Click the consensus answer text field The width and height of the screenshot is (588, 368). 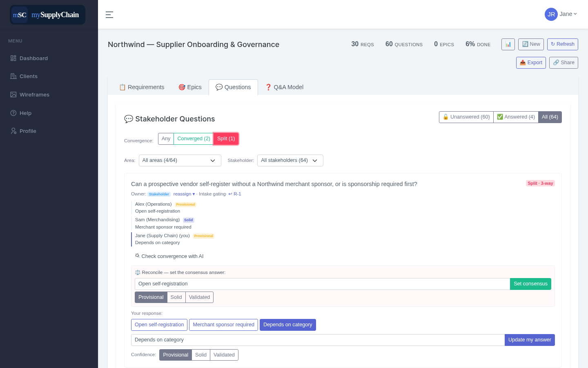click(x=323, y=284)
